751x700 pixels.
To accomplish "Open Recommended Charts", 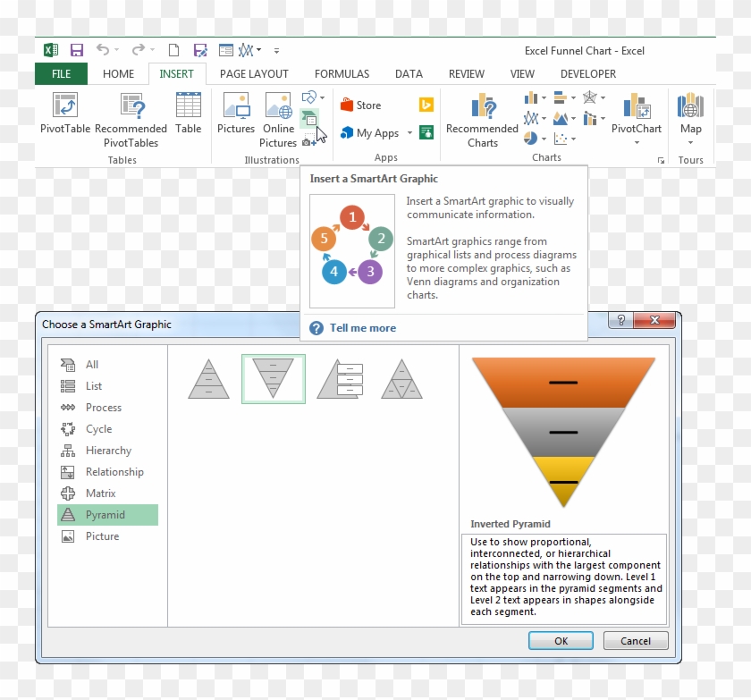I will coord(482,120).
